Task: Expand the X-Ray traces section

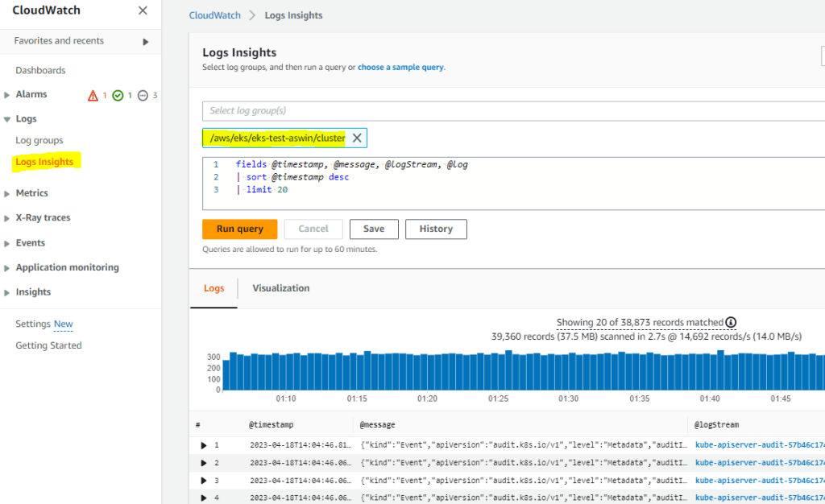Action: coord(7,218)
